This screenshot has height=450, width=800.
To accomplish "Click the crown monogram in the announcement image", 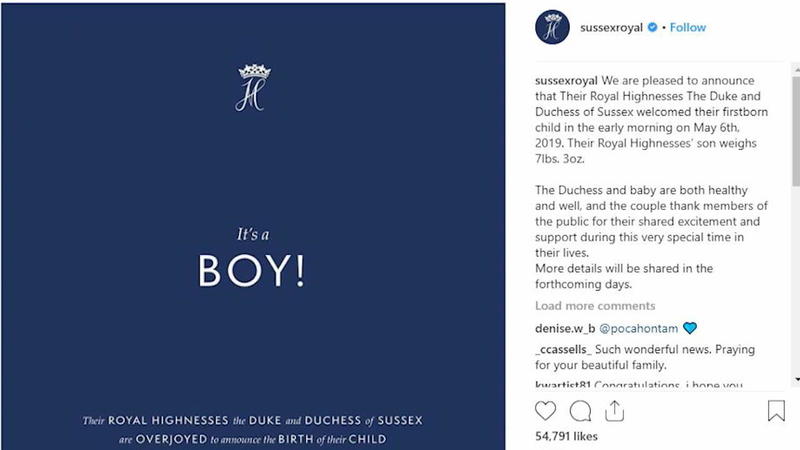I will click(x=253, y=88).
